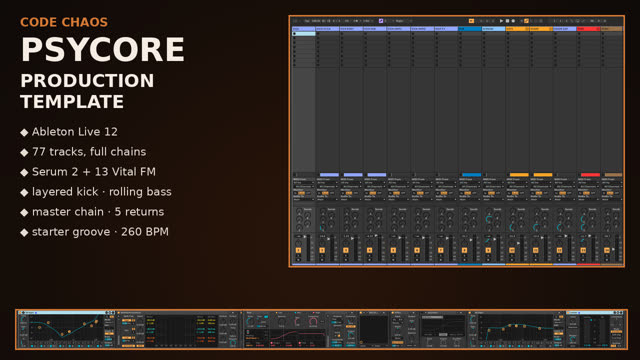The height and width of the screenshot is (360, 640).
Task: Open track 1 All Channels dropdown
Action: [304, 187]
